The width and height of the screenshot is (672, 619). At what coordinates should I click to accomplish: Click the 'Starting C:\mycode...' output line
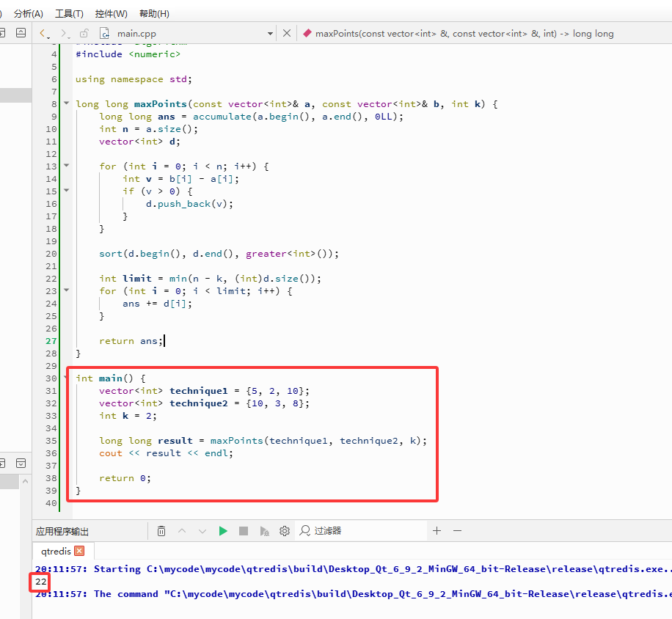[353, 569]
